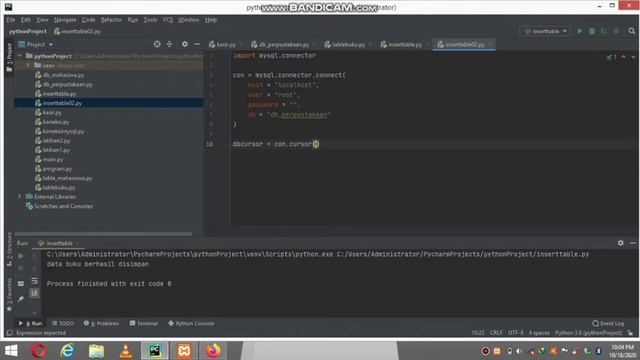This screenshot has width=640, height=360.
Task: Rerun program from Run panel play icon
Action: [21, 256]
